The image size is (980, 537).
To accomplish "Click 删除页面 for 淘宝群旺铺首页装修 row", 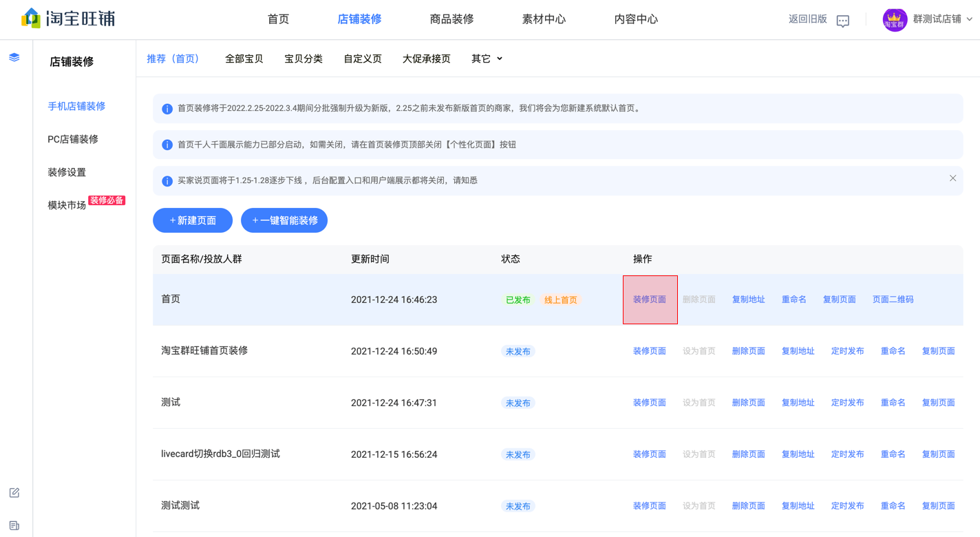I will click(749, 351).
